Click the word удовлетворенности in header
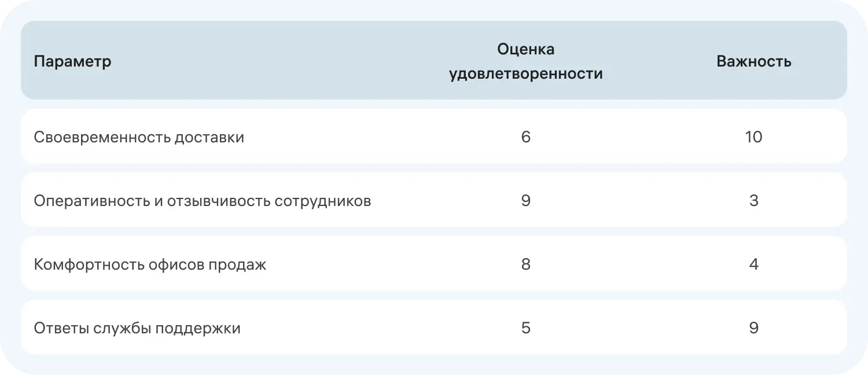Viewport: 868px width, 375px height. click(x=525, y=74)
